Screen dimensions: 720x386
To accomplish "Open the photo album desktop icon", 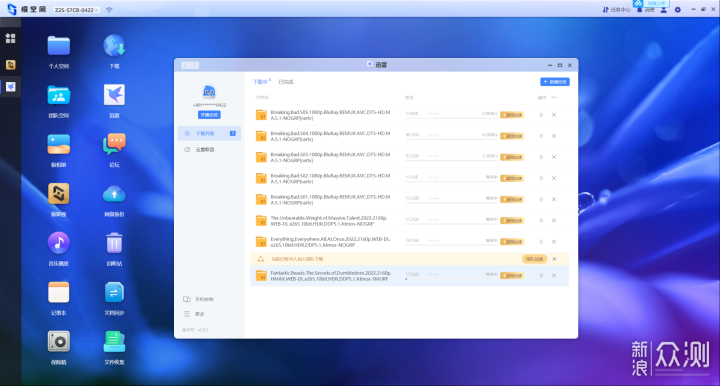I will (x=59, y=145).
